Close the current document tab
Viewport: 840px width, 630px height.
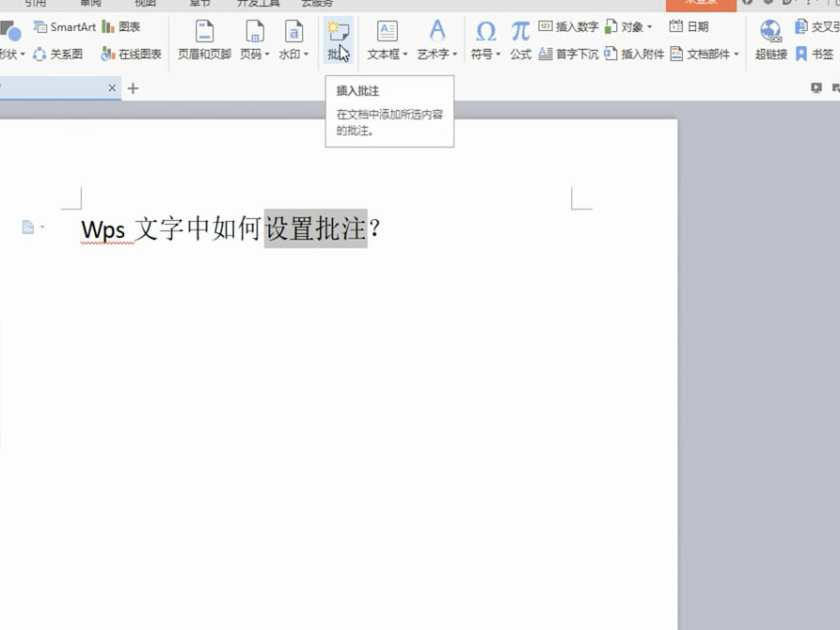[112, 87]
